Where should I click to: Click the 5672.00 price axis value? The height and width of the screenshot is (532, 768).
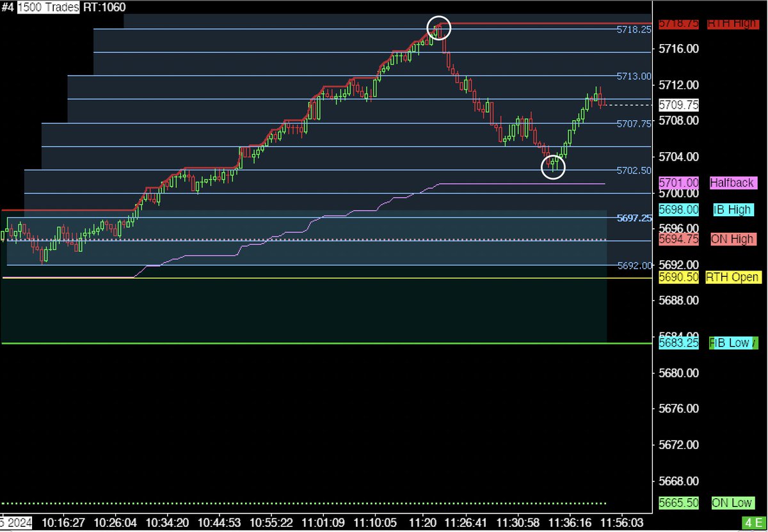(x=679, y=444)
